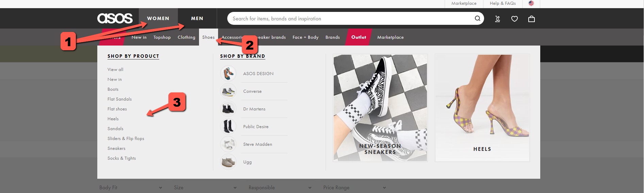Open the Shoes menu
This screenshot has width=644, height=193.
tap(209, 37)
